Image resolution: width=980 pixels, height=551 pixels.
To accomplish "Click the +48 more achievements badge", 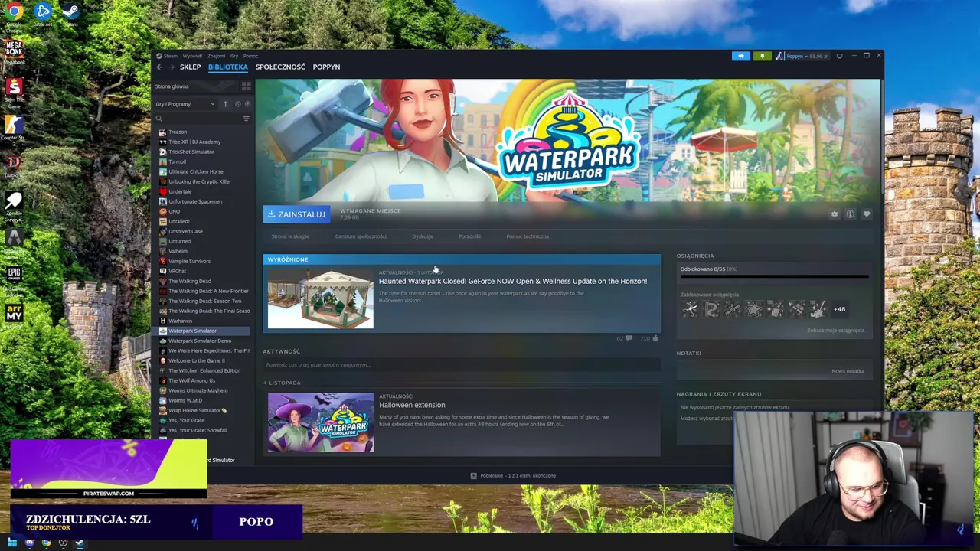I will 839,309.
